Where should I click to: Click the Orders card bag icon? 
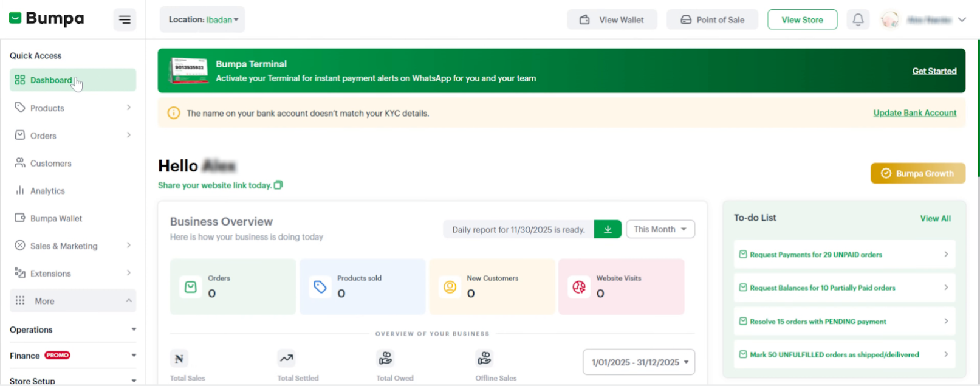[191, 287]
